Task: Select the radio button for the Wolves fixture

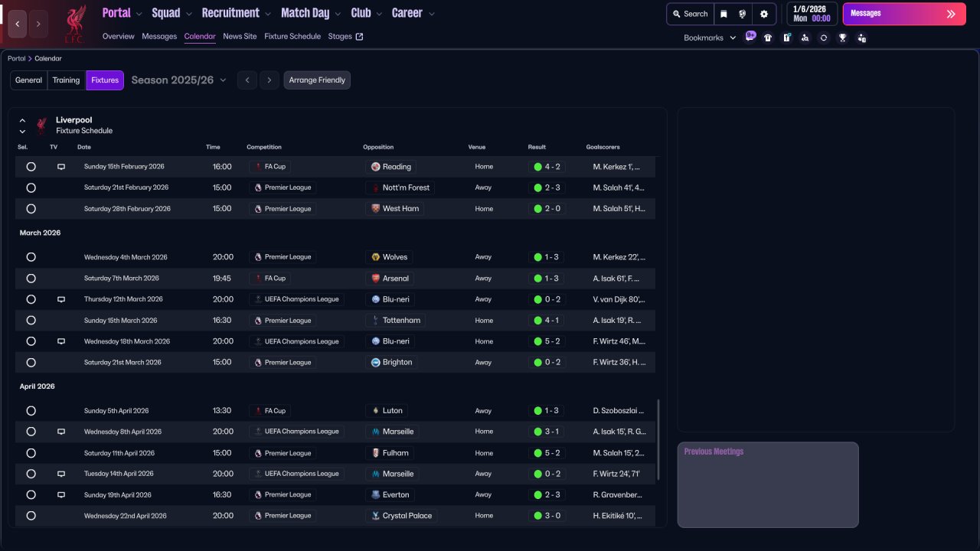Action: click(31, 257)
